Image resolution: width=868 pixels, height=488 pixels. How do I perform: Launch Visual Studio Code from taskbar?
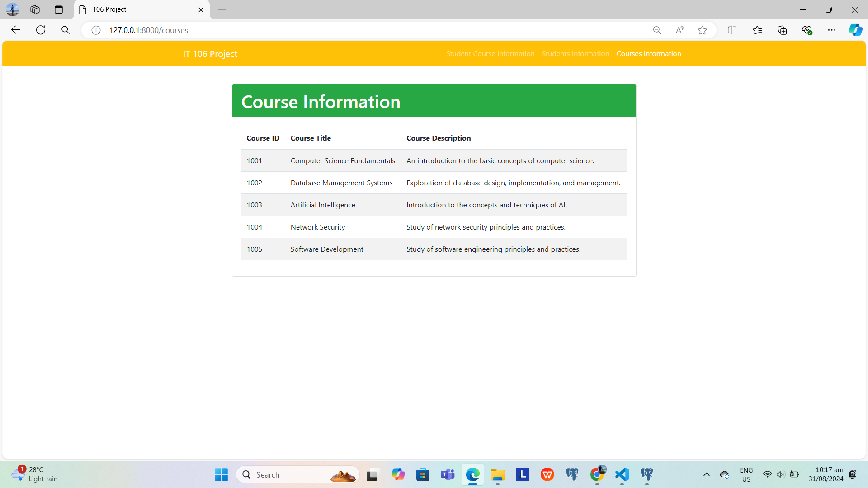tap(622, 474)
